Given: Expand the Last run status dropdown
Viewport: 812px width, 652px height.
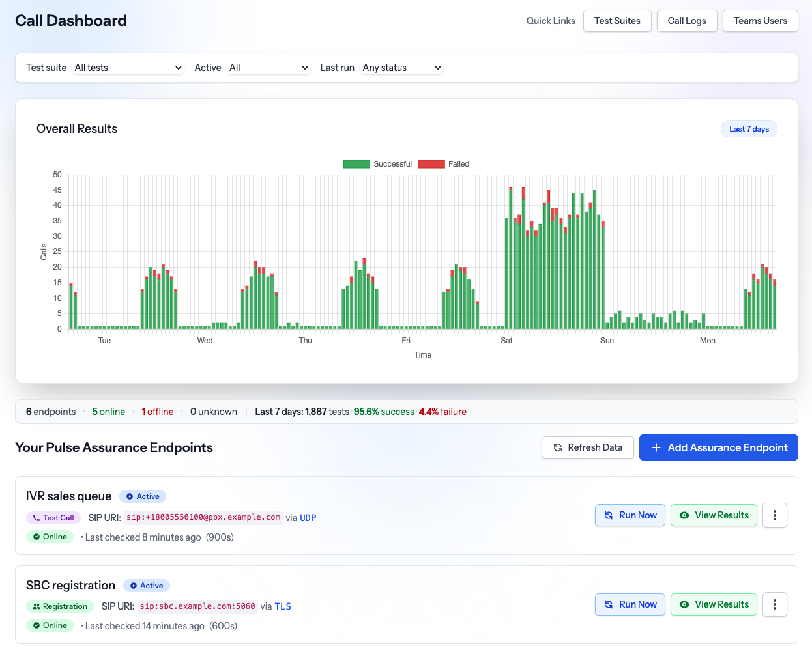Looking at the screenshot, I should click(401, 68).
